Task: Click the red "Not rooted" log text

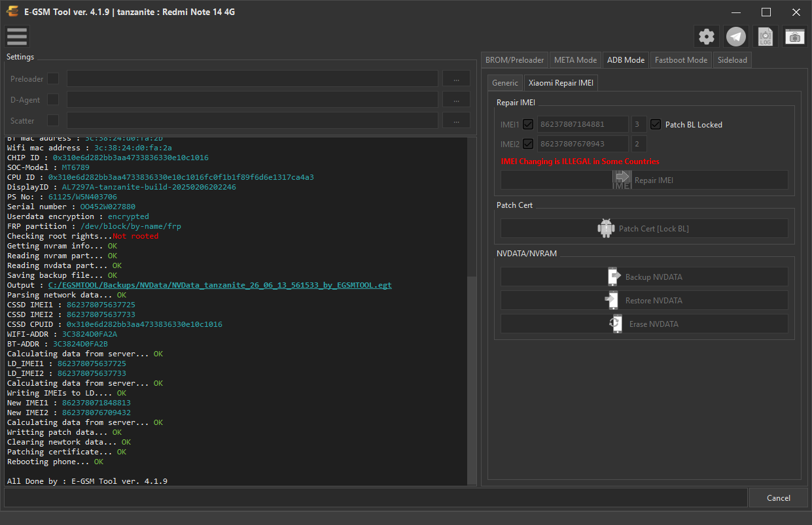Action: [135, 236]
